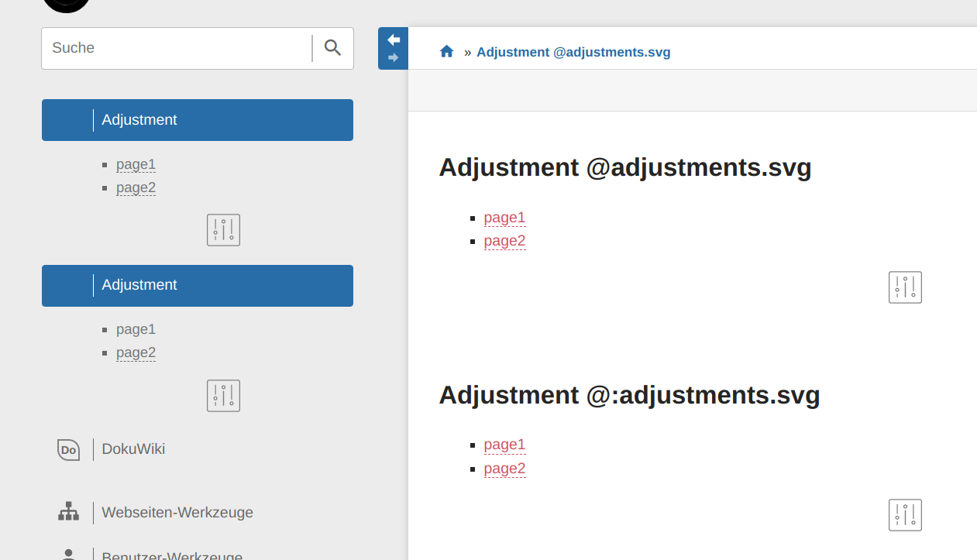Open the home icon in the breadcrumb

[x=446, y=50]
